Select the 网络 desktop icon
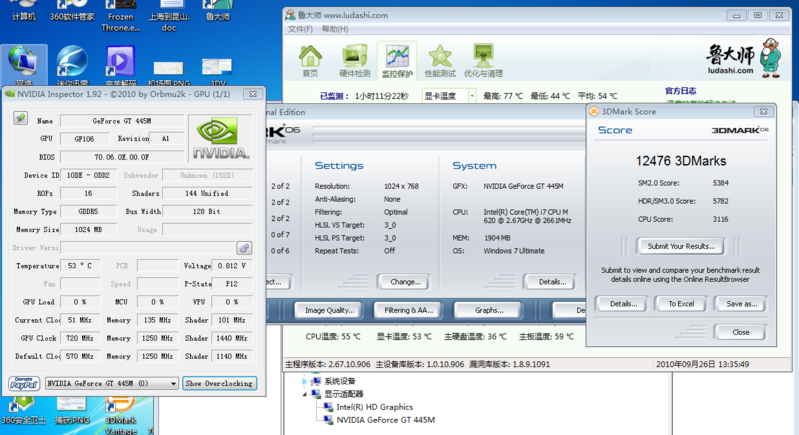 coord(24,65)
